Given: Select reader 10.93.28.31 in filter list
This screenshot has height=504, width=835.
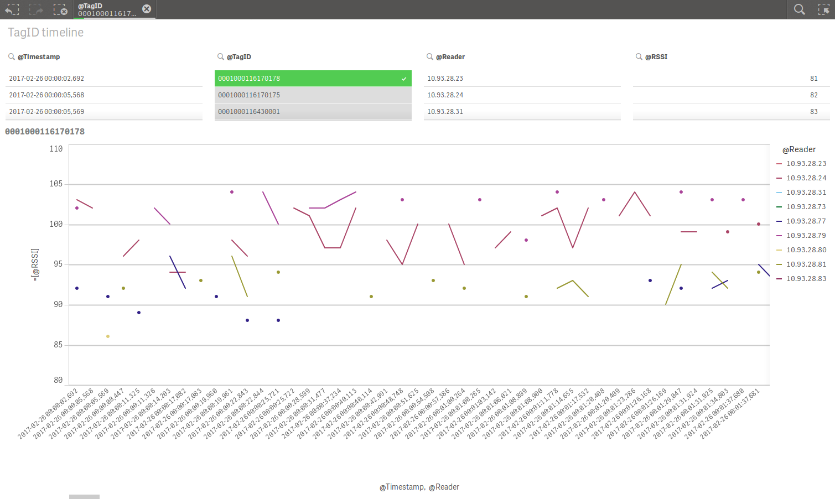Looking at the screenshot, I should (522, 112).
